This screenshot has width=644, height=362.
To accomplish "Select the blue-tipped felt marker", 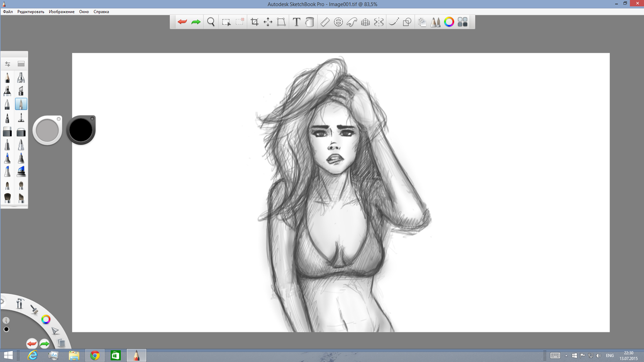I will point(8,158).
